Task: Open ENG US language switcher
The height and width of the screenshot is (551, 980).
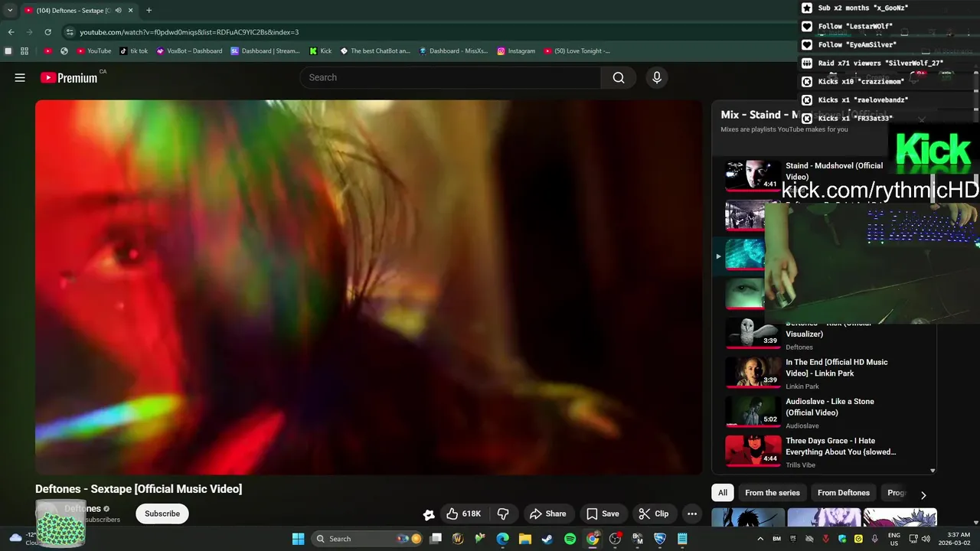Action: coord(893,539)
